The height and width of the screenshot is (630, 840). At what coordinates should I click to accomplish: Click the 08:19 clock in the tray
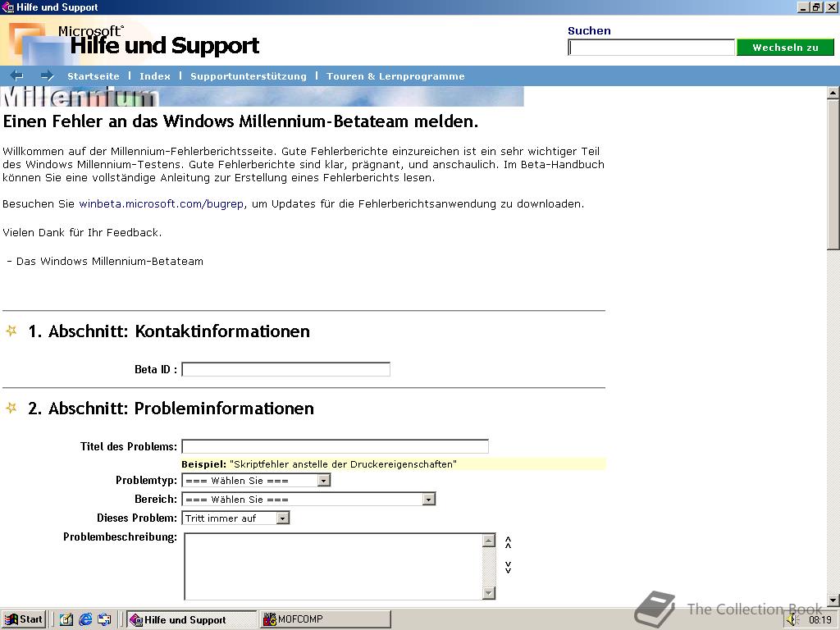pos(819,620)
